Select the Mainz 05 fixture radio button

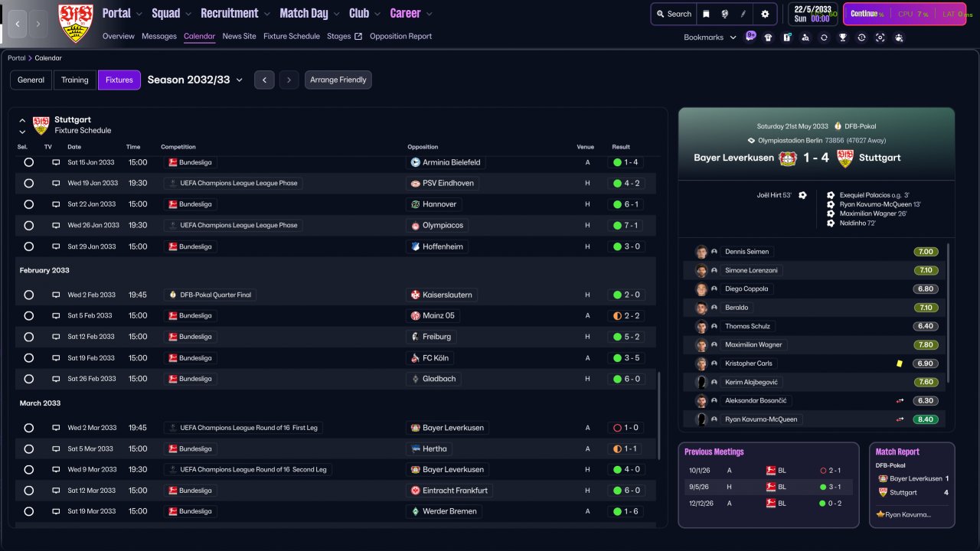pyautogui.click(x=29, y=315)
